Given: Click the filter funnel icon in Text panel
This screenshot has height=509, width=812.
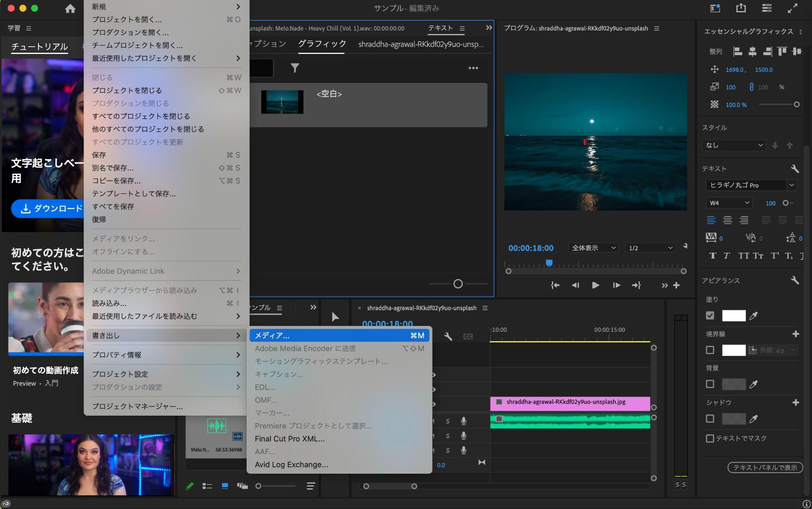Looking at the screenshot, I should pyautogui.click(x=295, y=68).
